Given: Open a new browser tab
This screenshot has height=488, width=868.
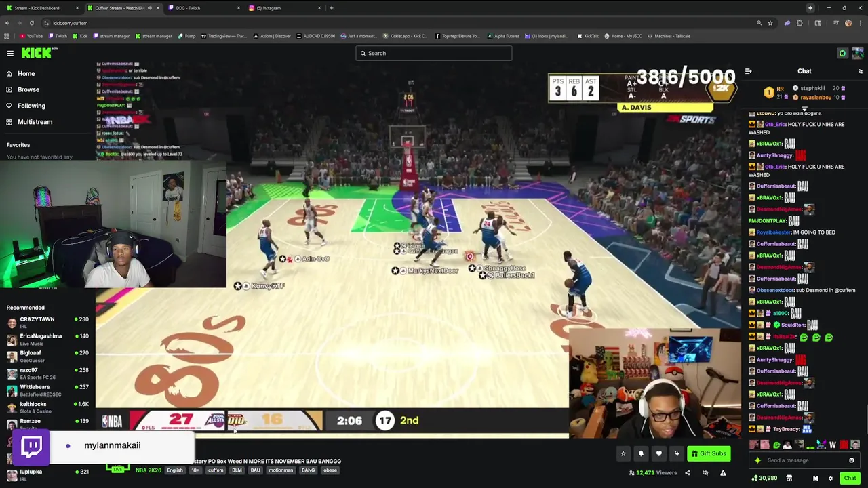Looking at the screenshot, I should coord(331,8).
